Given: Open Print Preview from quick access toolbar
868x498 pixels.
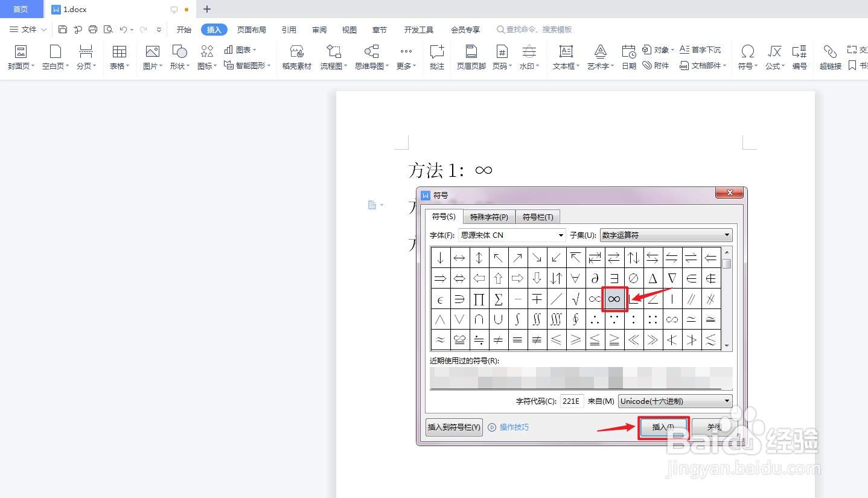Looking at the screenshot, I should click(108, 30).
